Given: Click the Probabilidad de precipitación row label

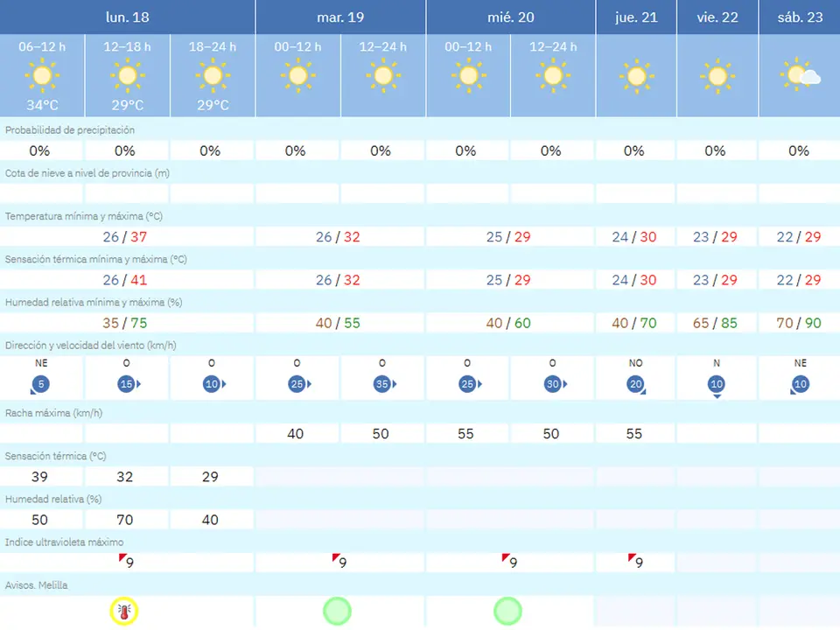Looking at the screenshot, I should (70, 130).
